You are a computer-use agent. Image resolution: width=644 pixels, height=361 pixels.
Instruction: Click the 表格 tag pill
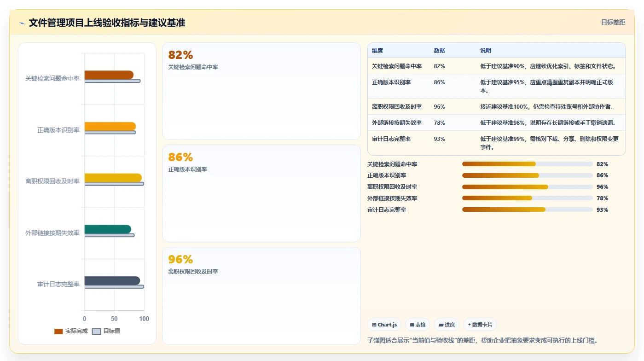(x=418, y=325)
